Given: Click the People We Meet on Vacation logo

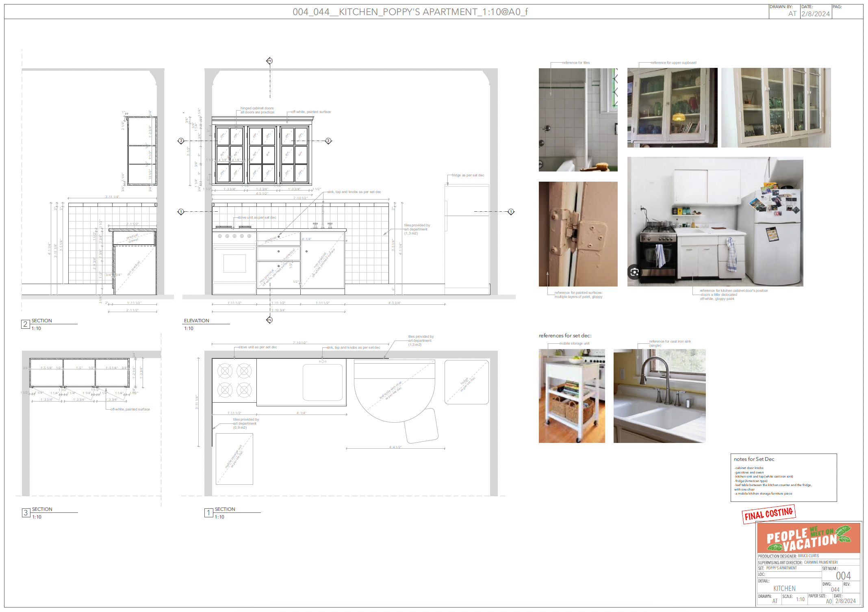Looking at the screenshot, I should point(808,538).
